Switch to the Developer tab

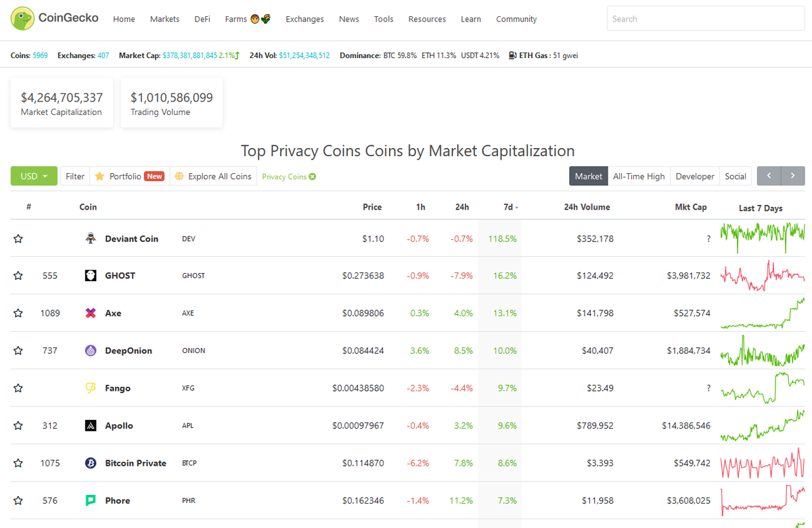point(695,176)
